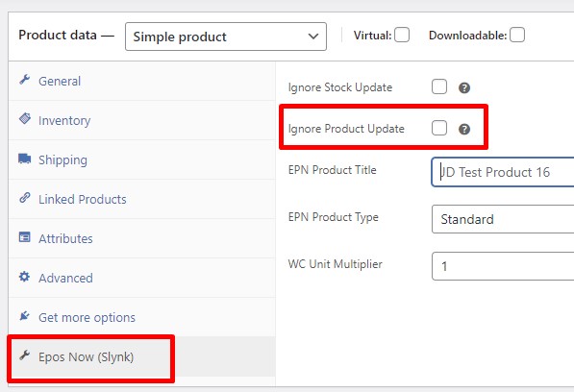
Task: Enable the Ignore Stock Update checkbox
Action: pyautogui.click(x=439, y=87)
